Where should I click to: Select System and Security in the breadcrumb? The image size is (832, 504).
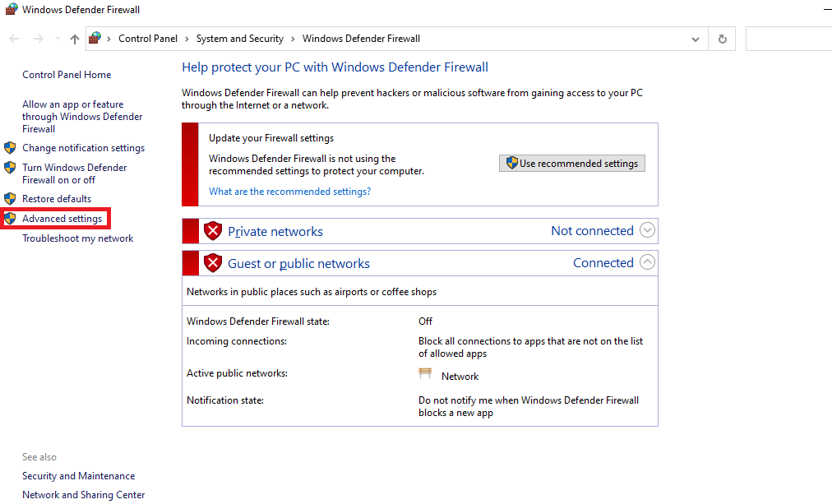(x=240, y=39)
